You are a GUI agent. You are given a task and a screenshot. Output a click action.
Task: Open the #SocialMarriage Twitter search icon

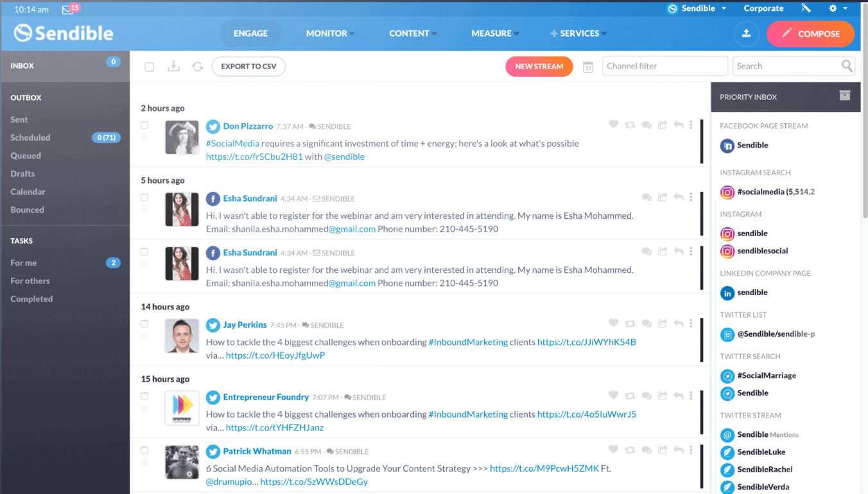[x=727, y=376]
